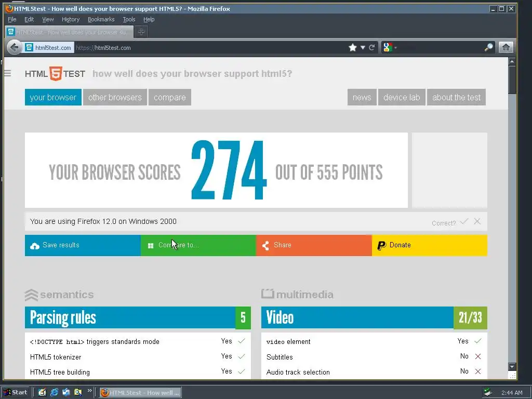This screenshot has height=399, width=532.
Task: Open the Edit menu
Action: (x=29, y=19)
